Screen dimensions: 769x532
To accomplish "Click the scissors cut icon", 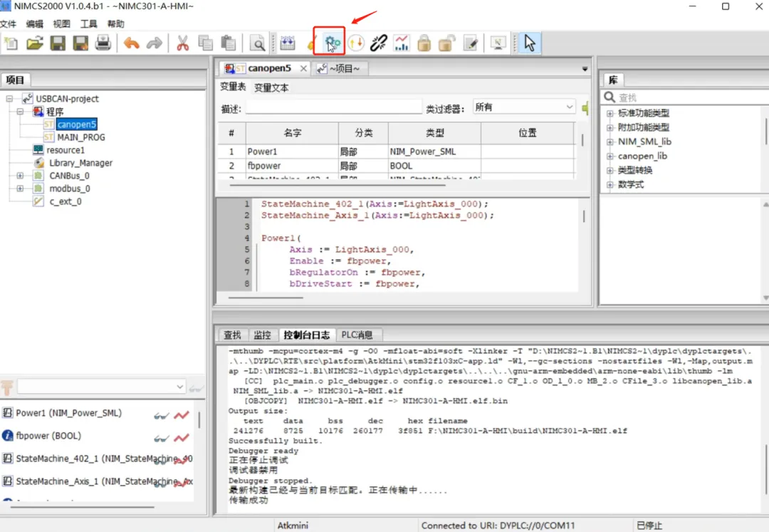I will click(x=182, y=43).
